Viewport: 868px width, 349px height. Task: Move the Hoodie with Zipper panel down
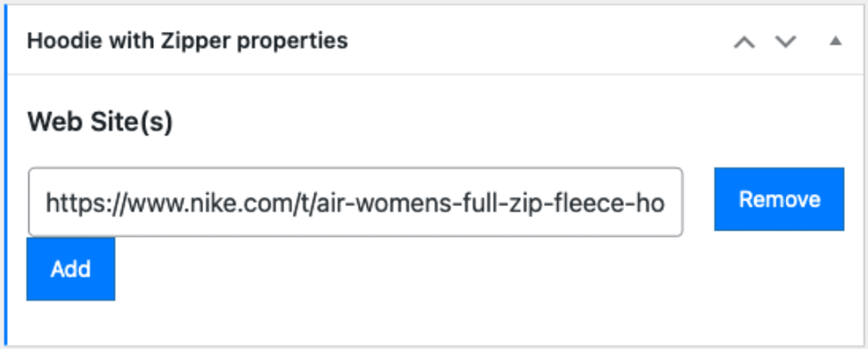[x=786, y=42]
